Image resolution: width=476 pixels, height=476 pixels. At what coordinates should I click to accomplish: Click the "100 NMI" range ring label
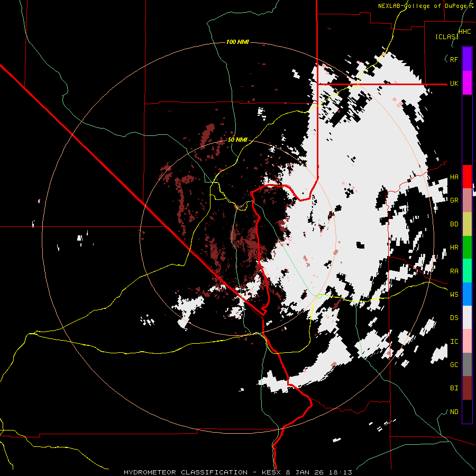pos(237,42)
